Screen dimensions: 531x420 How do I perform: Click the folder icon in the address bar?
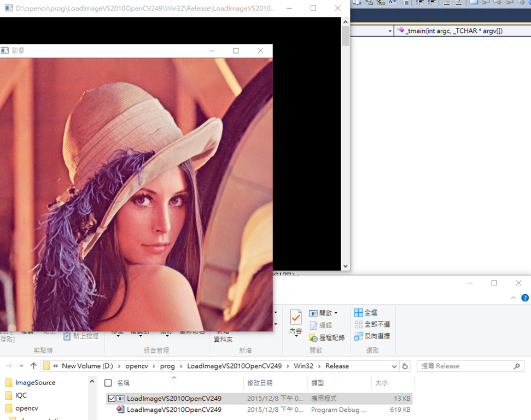click(x=46, y=366)
